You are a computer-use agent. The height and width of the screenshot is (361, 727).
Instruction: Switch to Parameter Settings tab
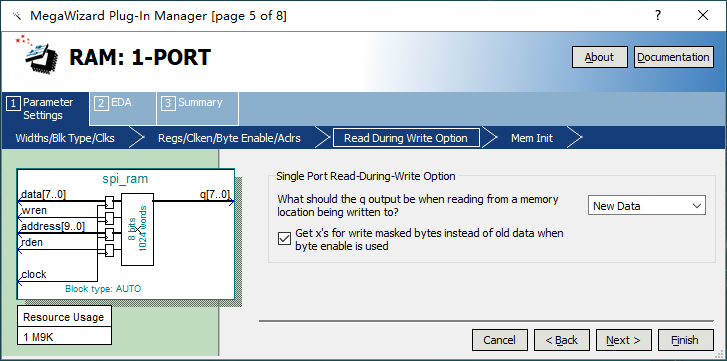coord(45,109)
